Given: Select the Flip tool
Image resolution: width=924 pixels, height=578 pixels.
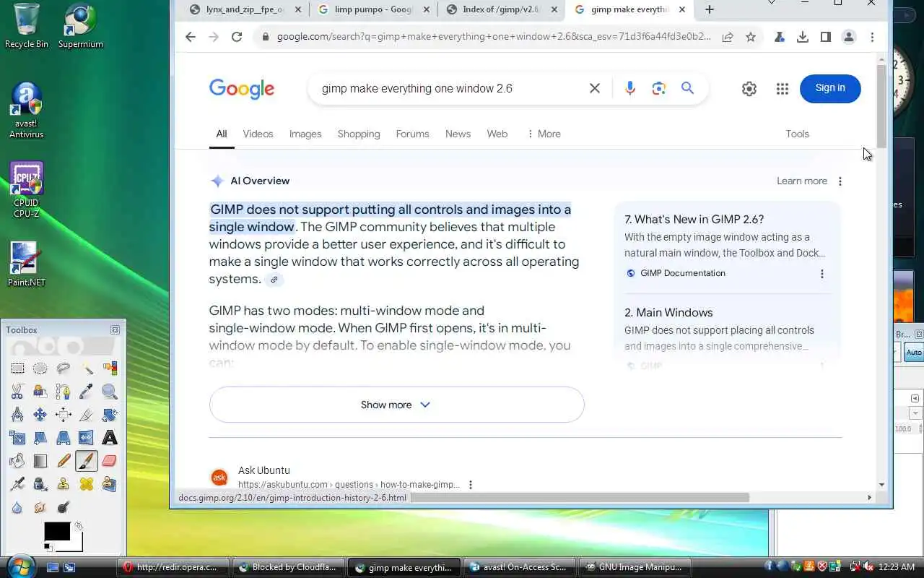Looking at the screenshot, I should (x=87, y=438).
